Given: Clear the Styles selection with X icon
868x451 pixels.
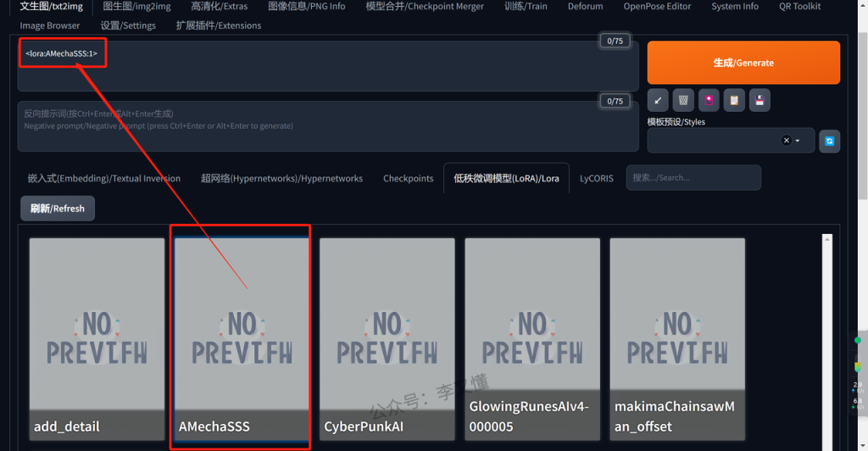Looking at the screenshot, I should [786, 141].
